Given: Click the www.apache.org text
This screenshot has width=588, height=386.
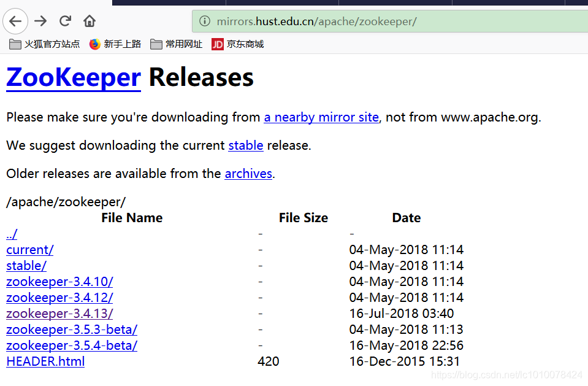Looking at the screenshot, I should point(489,117).
